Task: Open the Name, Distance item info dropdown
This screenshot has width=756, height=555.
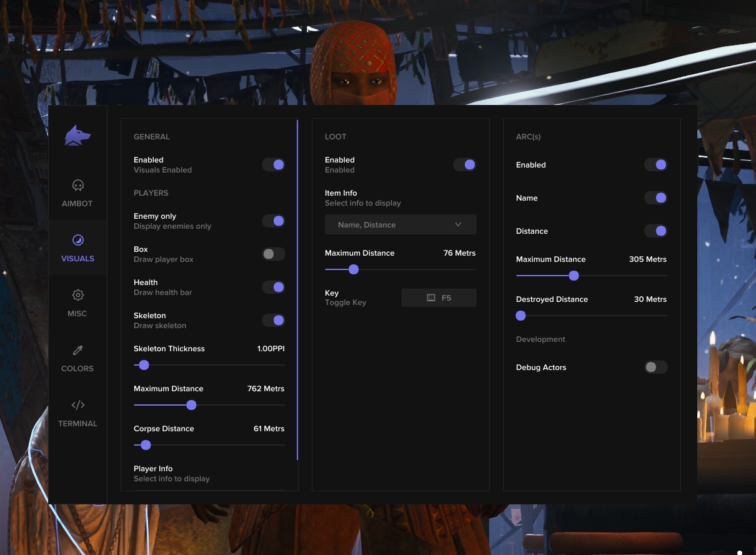Action: click(400, 224)
